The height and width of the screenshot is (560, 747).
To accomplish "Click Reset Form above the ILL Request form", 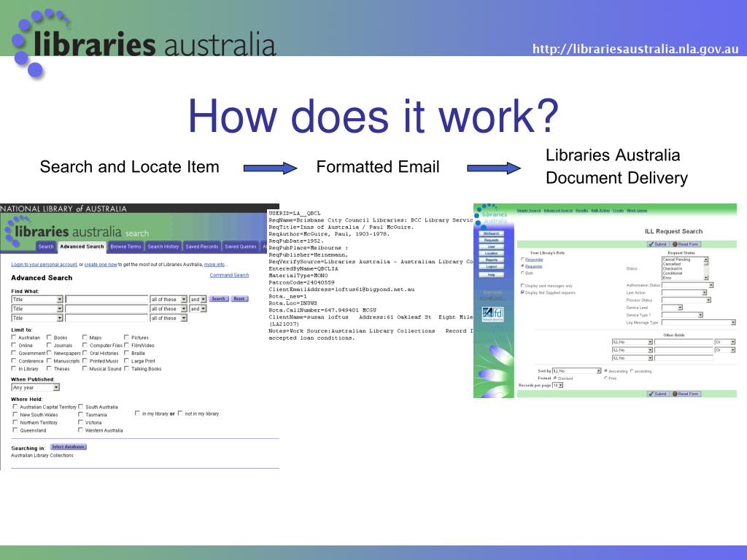I will tap(685, 244).
